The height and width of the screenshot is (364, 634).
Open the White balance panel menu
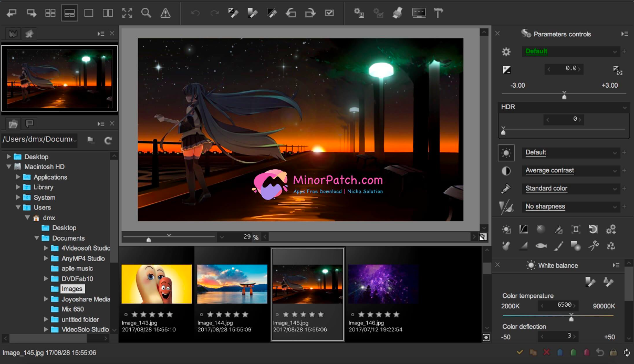[x=616, y=265]
